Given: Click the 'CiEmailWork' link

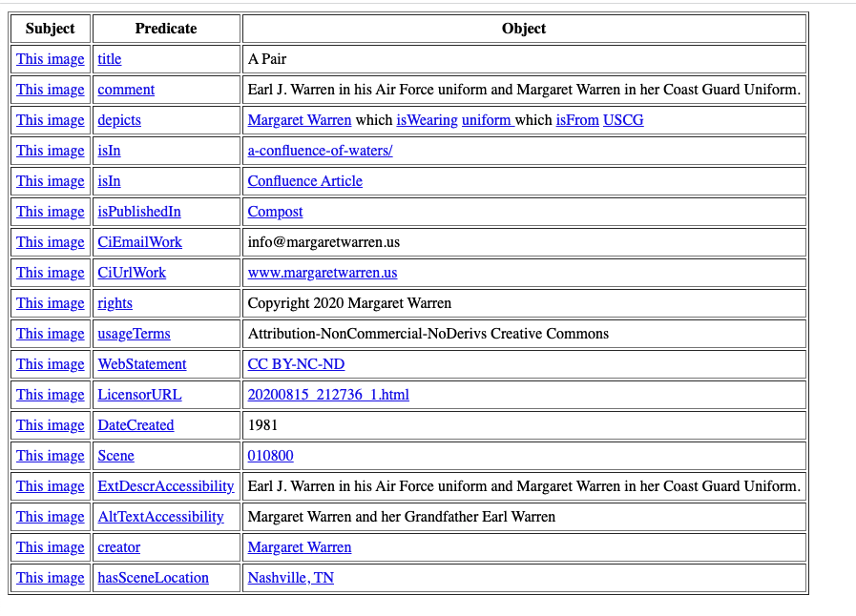Looking at the screenshot, I should 139,242.
